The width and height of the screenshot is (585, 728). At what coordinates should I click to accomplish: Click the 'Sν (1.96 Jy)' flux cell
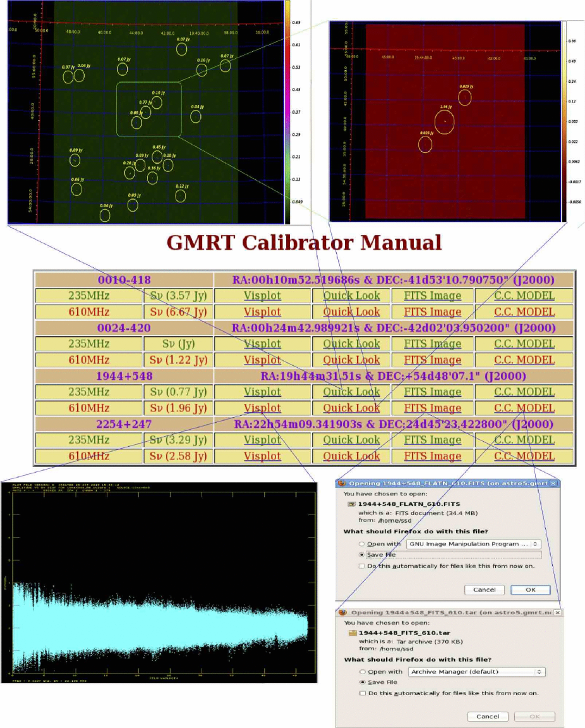(178, 408)
